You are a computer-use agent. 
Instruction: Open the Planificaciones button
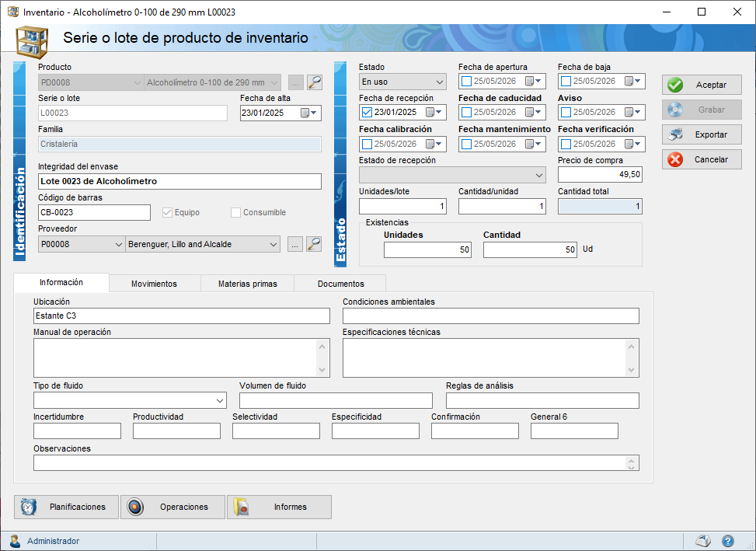66,507
